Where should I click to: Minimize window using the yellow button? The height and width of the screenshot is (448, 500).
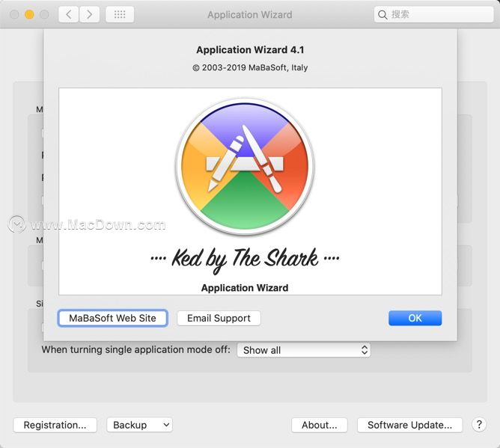point(29,14)
